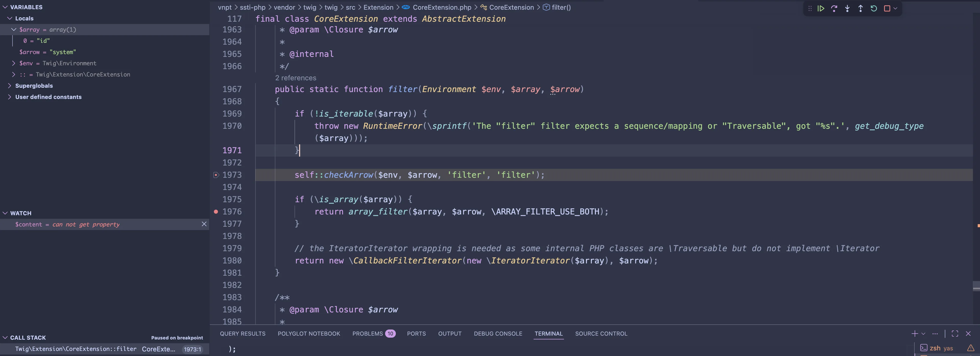Toggle the active breakpoint on line 1973
Screen dimensions: 980x356
click(216, 175)
